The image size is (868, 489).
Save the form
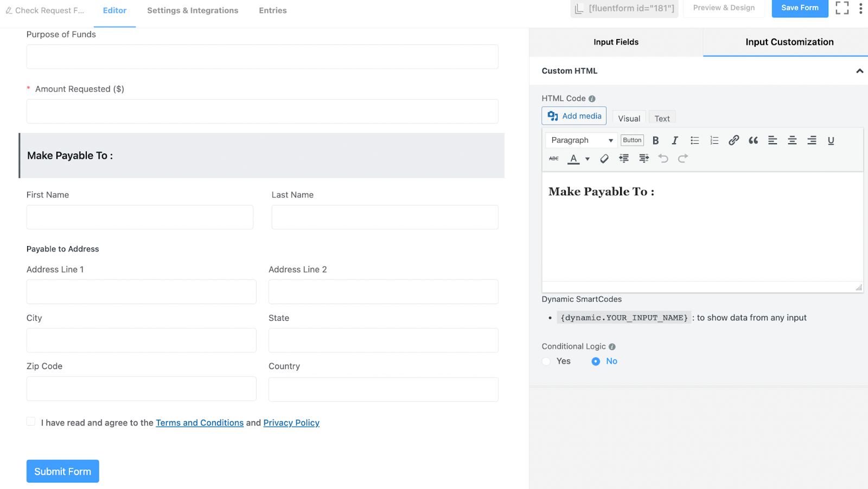coord(800,8)
